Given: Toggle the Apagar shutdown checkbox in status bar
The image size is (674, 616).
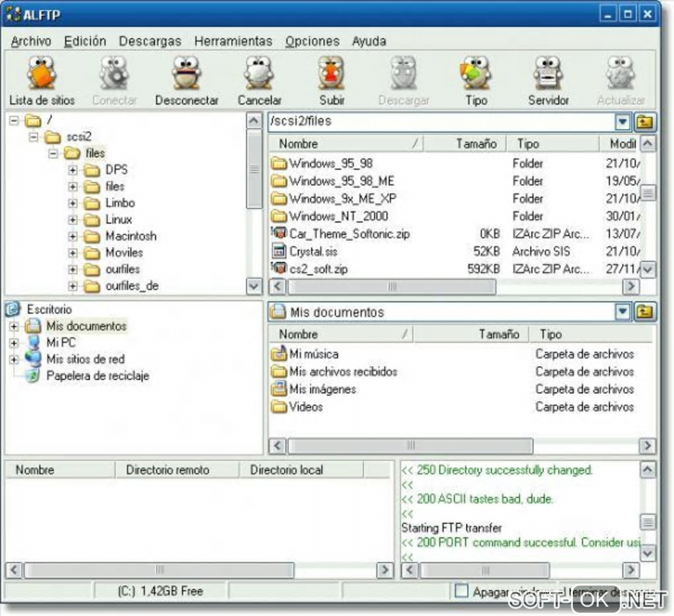Looking at the screenshot, I should click(x=462, y=591).
